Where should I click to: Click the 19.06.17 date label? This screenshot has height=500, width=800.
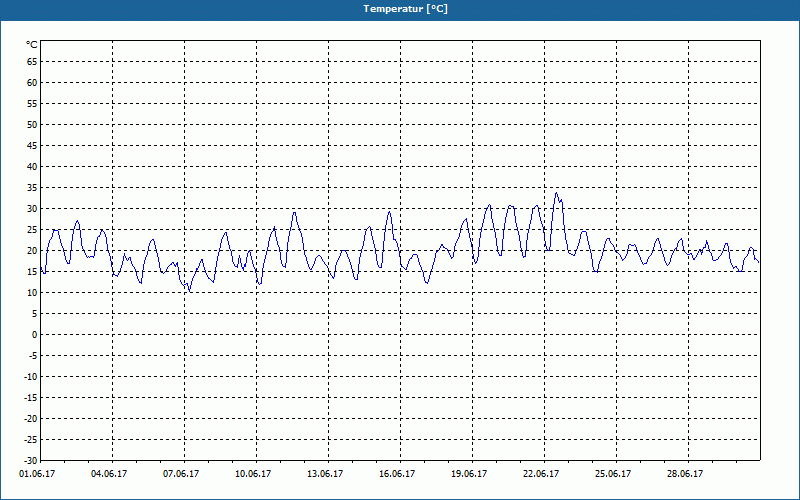tap(469, 474)
